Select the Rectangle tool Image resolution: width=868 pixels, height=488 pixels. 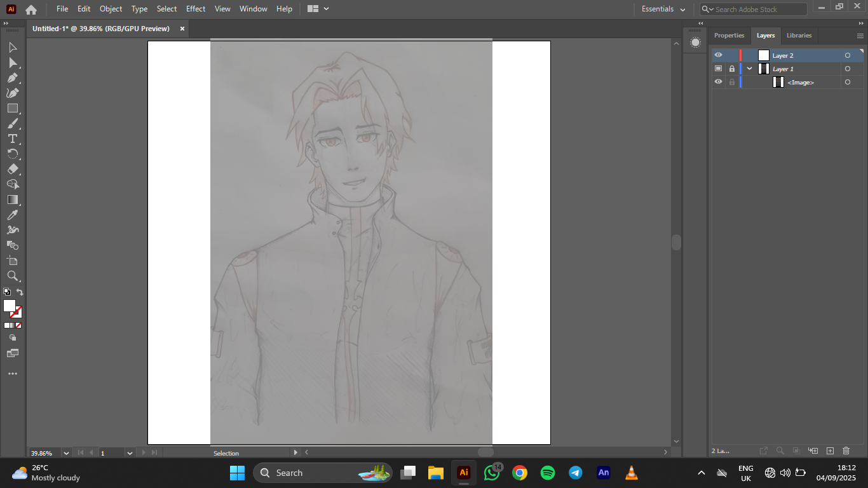coord(12,109)
